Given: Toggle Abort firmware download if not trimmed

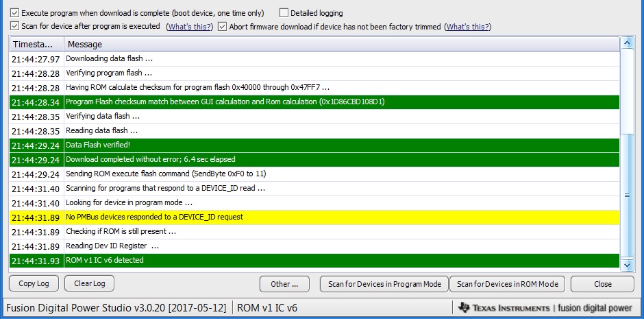Looking at the screenshot, I should tap(222, 27).
